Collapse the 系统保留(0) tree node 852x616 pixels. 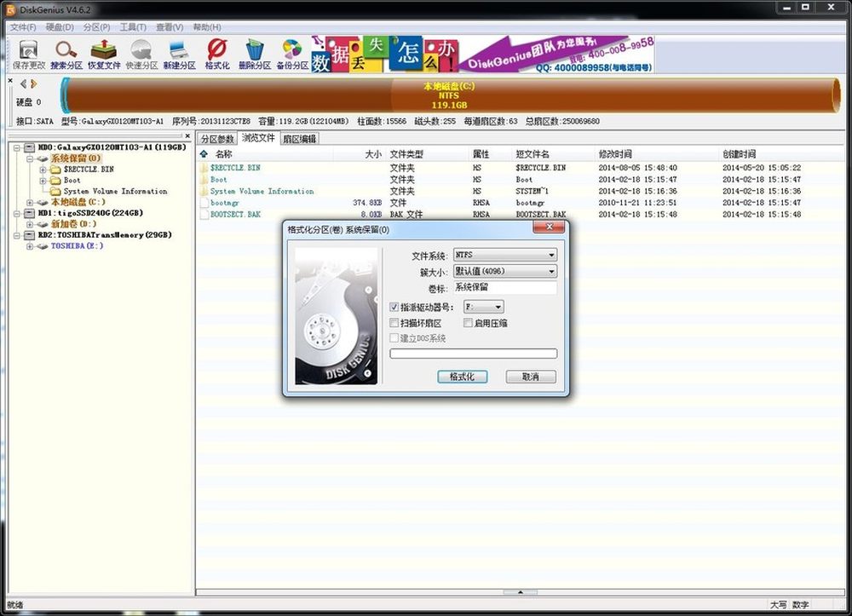pos(30,158)
